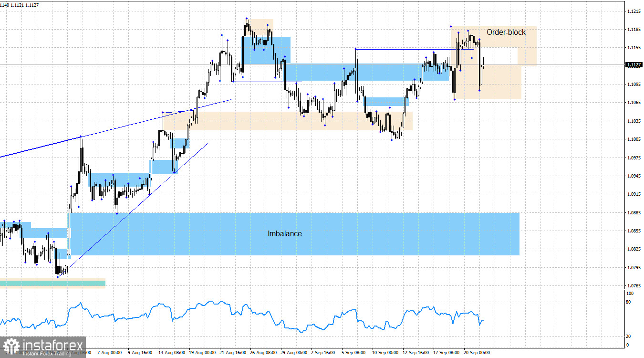This screenshot has width=644, height=358.
Task: Click the 2 Sep 16:00 time label
Action: [324, 353]
